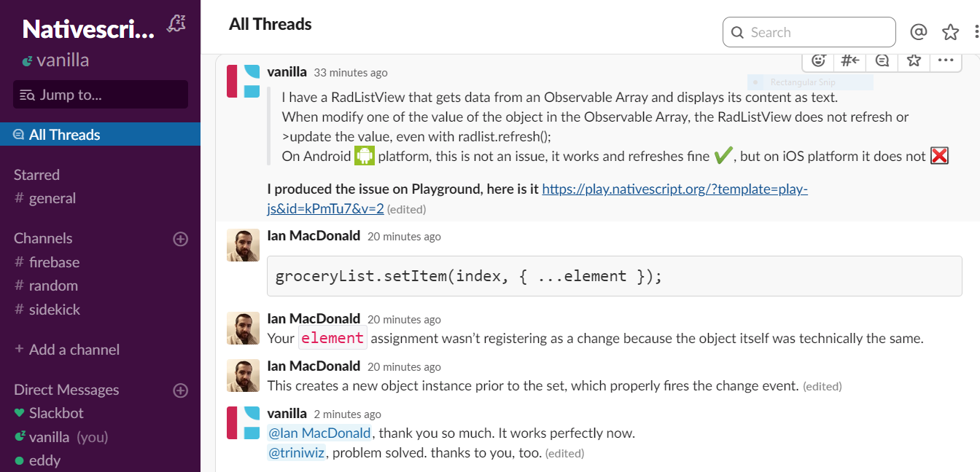This screenshot has height=472, width=980.
Task: Click the magnifier icon in the search bar
Action: [737, 32]
